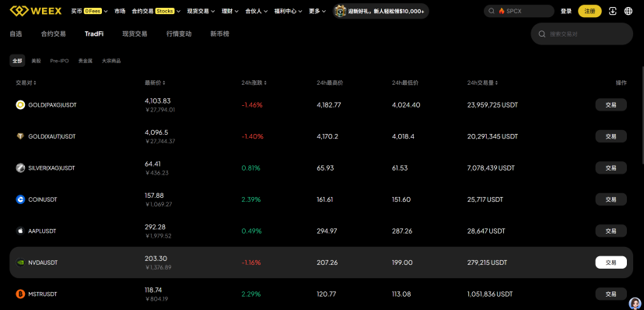Click 交易 button for COINUSDT
The image size is (644, 310).
611,199
